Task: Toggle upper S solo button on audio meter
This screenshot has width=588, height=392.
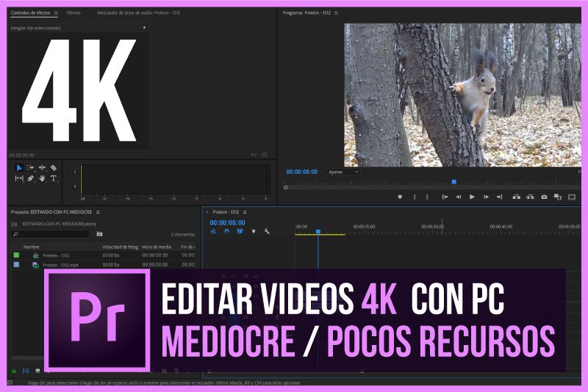Action: pos(75,173)
